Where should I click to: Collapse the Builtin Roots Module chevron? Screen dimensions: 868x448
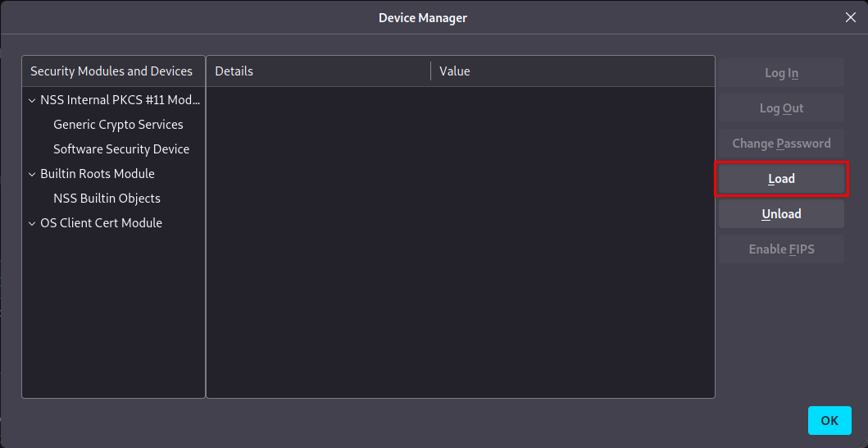coord(32,174)
